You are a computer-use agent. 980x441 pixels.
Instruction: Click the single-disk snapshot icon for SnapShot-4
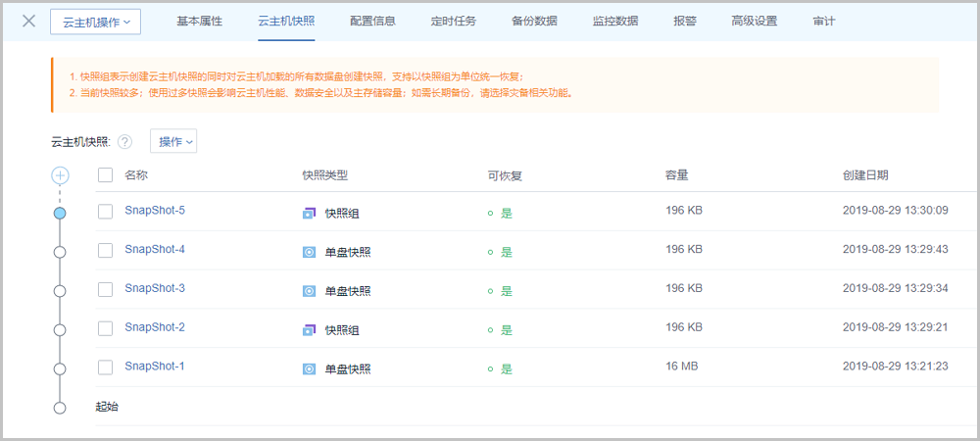click(309, 252)
